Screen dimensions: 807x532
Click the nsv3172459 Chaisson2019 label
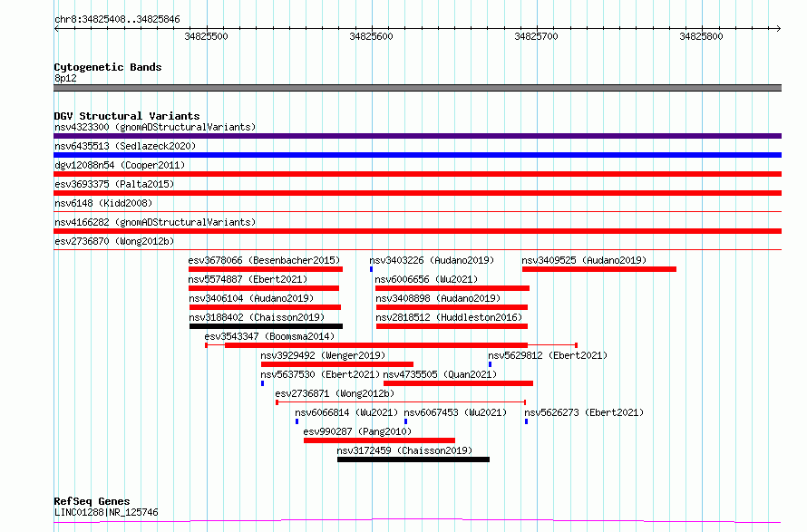[404, 450]
